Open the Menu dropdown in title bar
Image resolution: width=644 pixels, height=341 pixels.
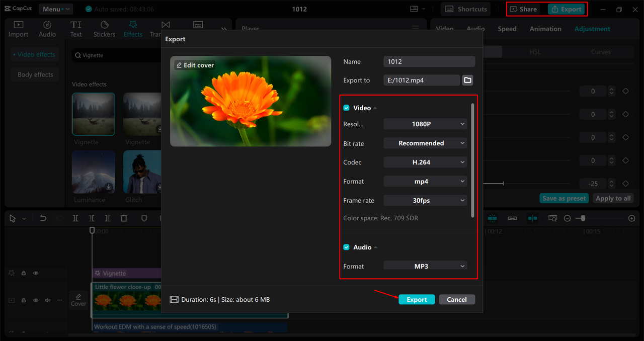tap(55, 9)
